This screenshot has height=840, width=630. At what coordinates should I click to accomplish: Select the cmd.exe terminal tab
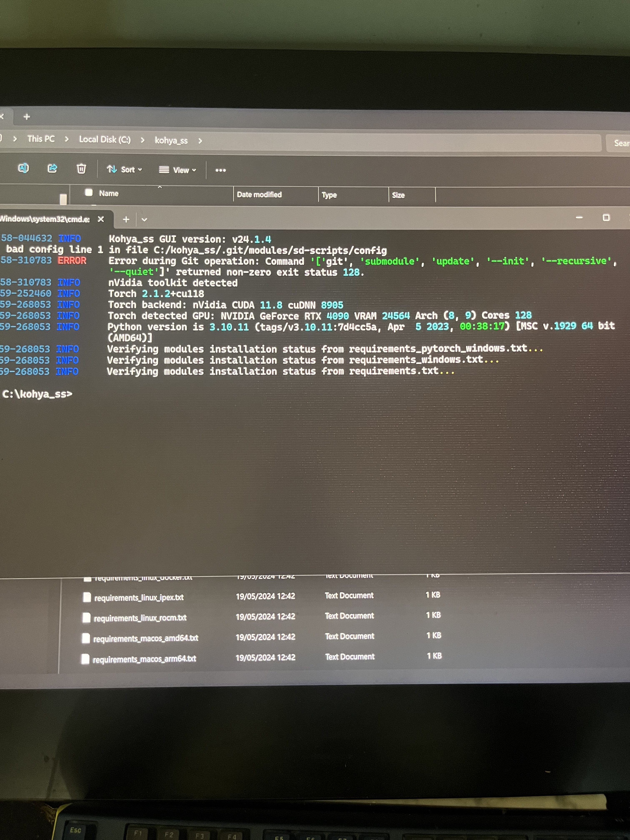[45, 219]
